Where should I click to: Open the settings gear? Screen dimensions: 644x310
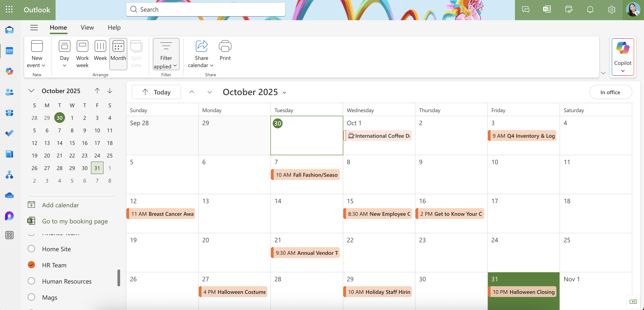(x=612, y=9)
